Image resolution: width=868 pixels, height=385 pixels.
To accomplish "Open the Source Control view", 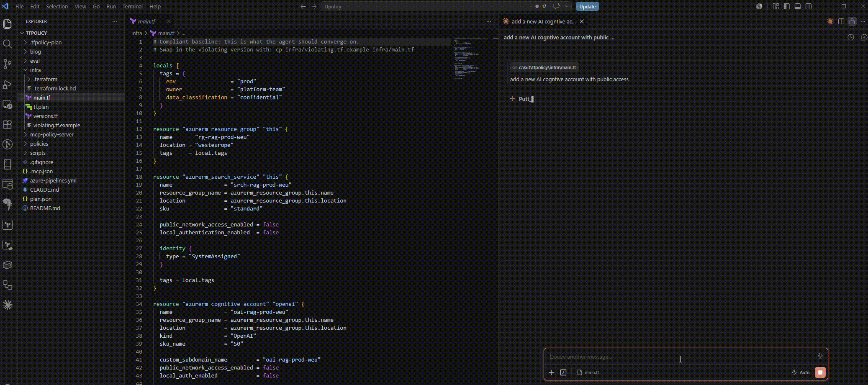I will pyautogui.click(x=7, y=64).
